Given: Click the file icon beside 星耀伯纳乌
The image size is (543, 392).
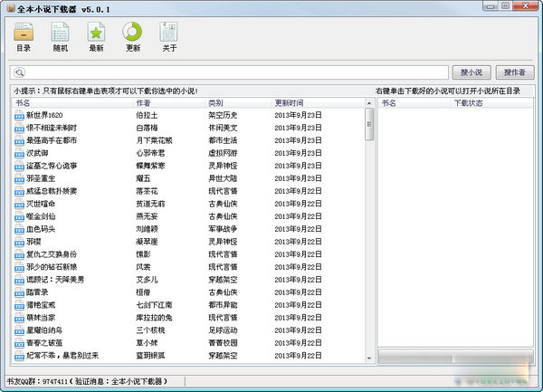Looking at the screenshot, I should (19, 330).
